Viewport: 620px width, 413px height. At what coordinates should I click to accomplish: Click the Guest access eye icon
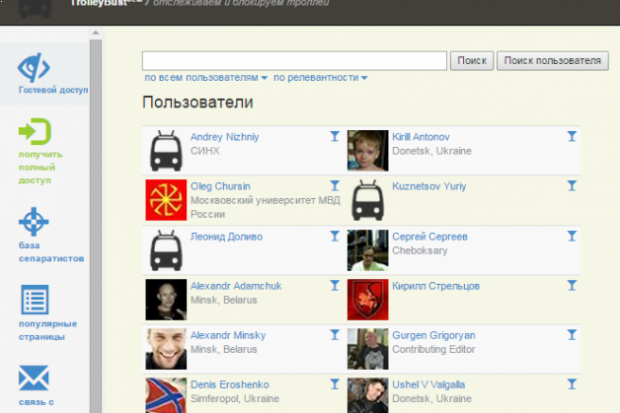click(x=35, y=66)
